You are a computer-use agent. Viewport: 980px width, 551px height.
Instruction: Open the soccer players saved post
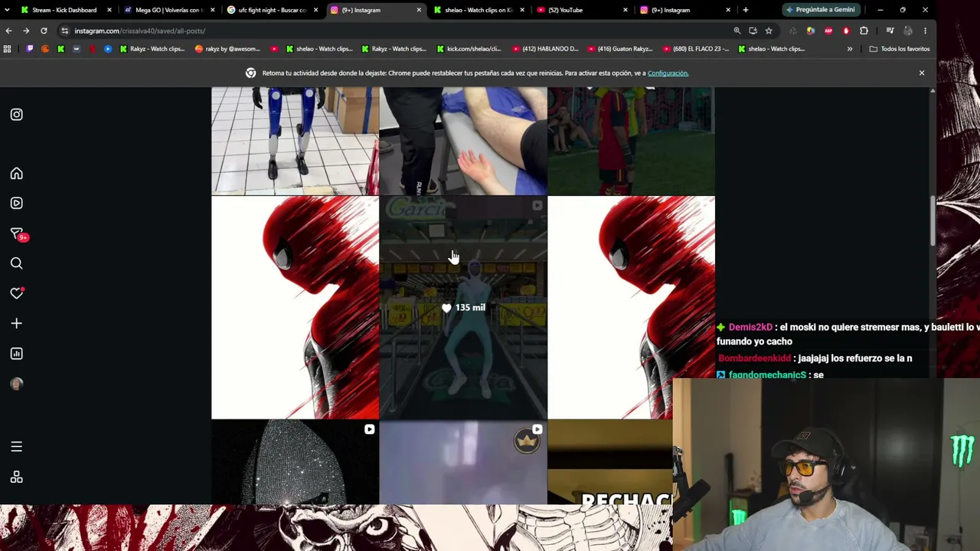point(632,141)
